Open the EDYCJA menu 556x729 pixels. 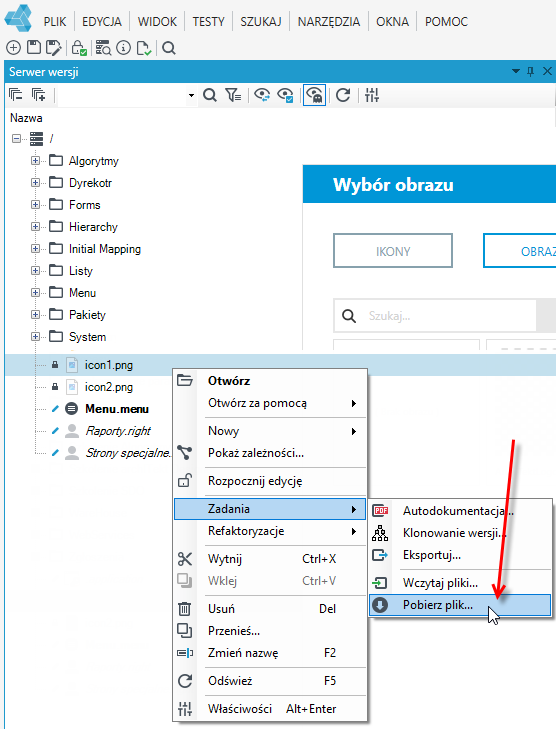102,22
